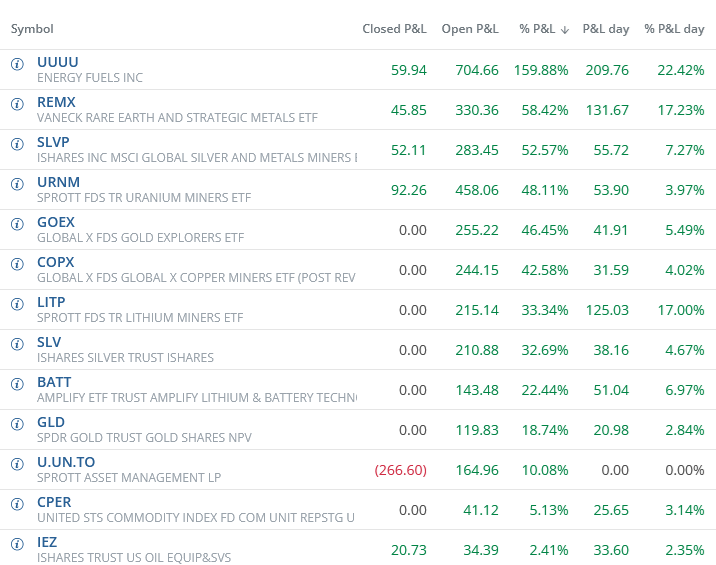716x565 pixels.
Task: Click the 52.57% value for SLVP
Action: (x=545, y=150)
